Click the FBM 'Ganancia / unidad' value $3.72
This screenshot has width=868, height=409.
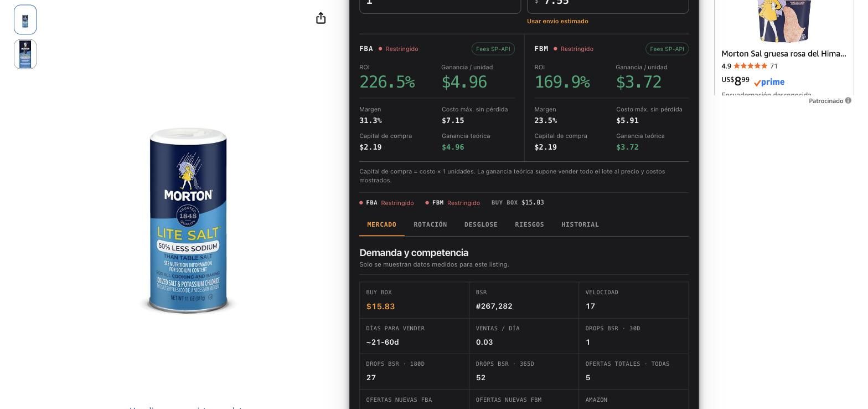click(639, 82)
